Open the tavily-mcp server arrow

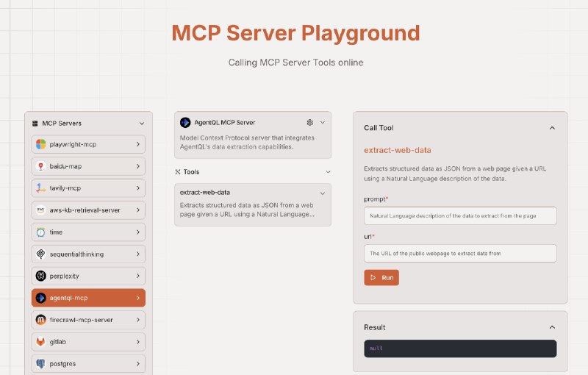138,188
